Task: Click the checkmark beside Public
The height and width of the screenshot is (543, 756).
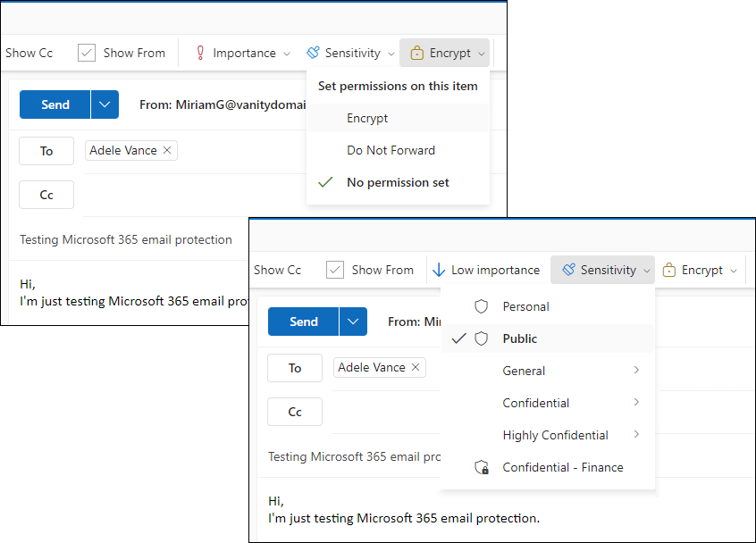Action: tap(459, 338)
